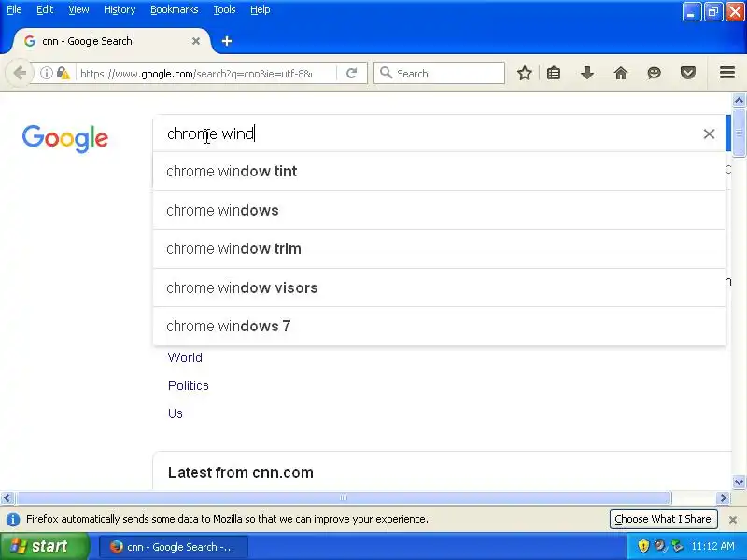747x560 pixels.
Task: Choose suggestion chrome windows
Action: 439,211
